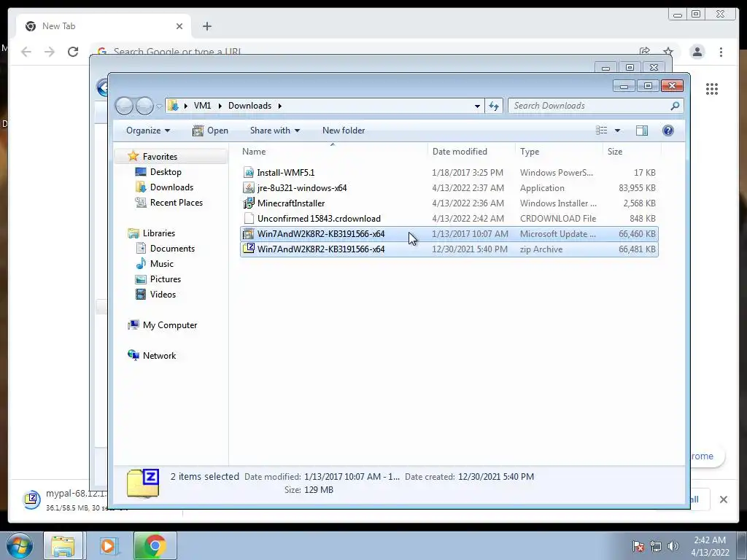
Task: Expand the VM1 breadcrumb arrow
Action: (x=220, y=106)
